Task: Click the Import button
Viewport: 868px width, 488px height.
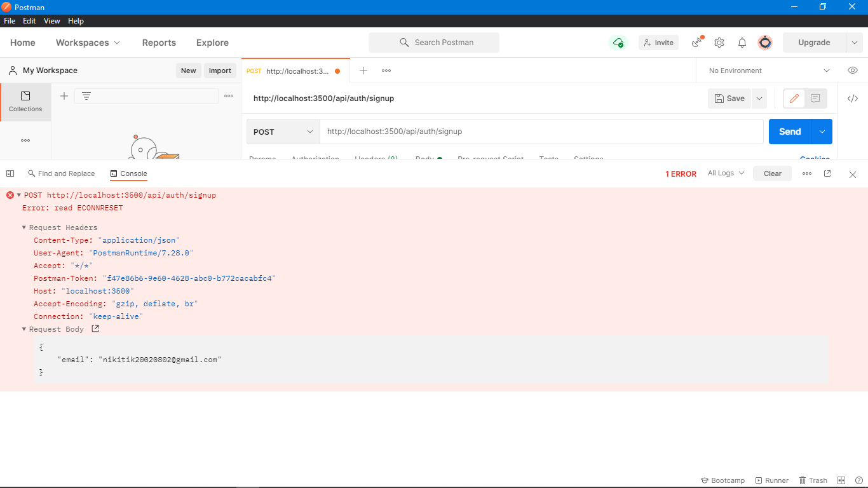Action: coord(220,71)
